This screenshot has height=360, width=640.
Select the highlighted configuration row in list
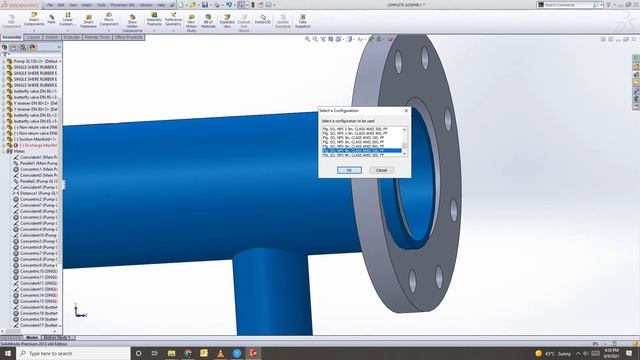362,151
